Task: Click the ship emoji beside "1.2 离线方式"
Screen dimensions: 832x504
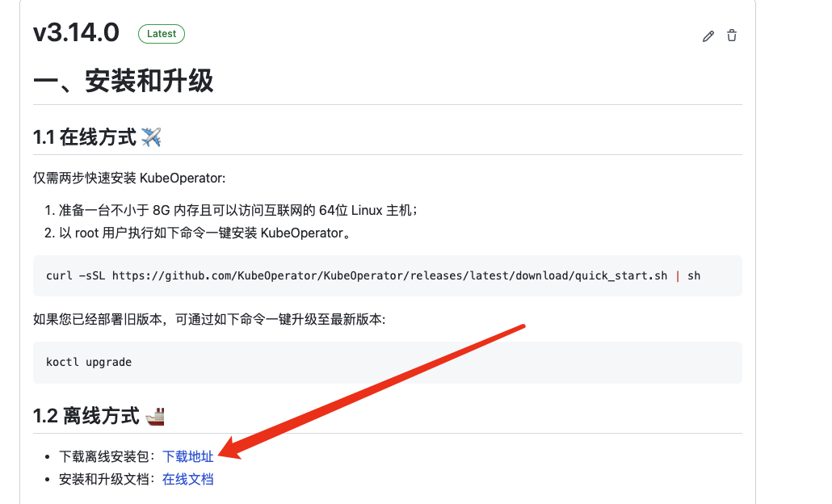Action: 153,414
